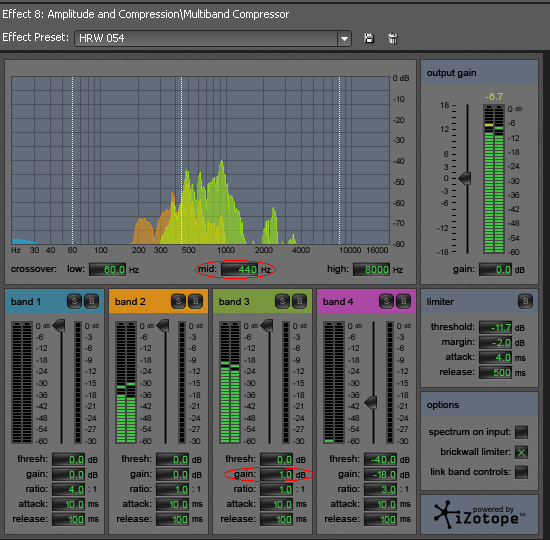Click the high crossover 8000 Hz field
The height and width of the screenshot is (540, 550).
pyautogui.click(x=371, y=269)
